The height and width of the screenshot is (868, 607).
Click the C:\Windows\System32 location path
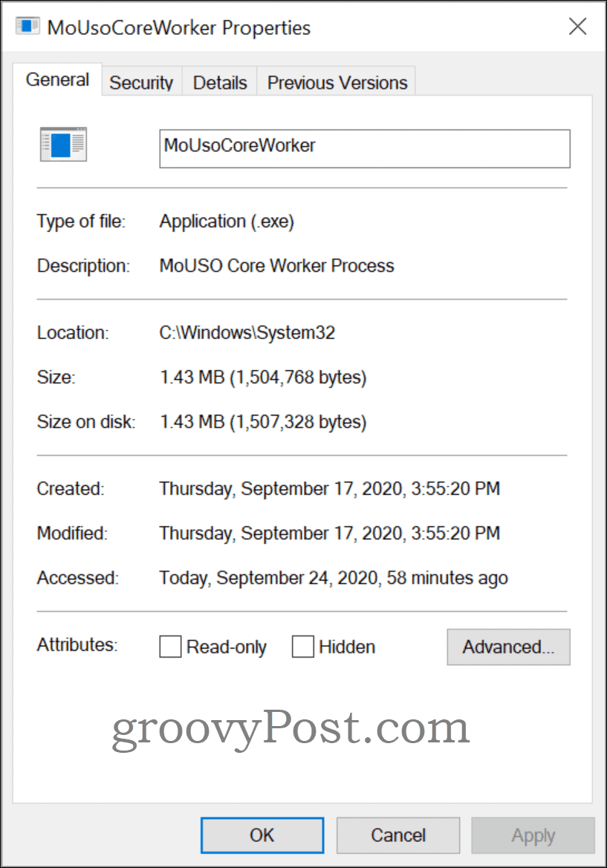click(x=247, y=333)
